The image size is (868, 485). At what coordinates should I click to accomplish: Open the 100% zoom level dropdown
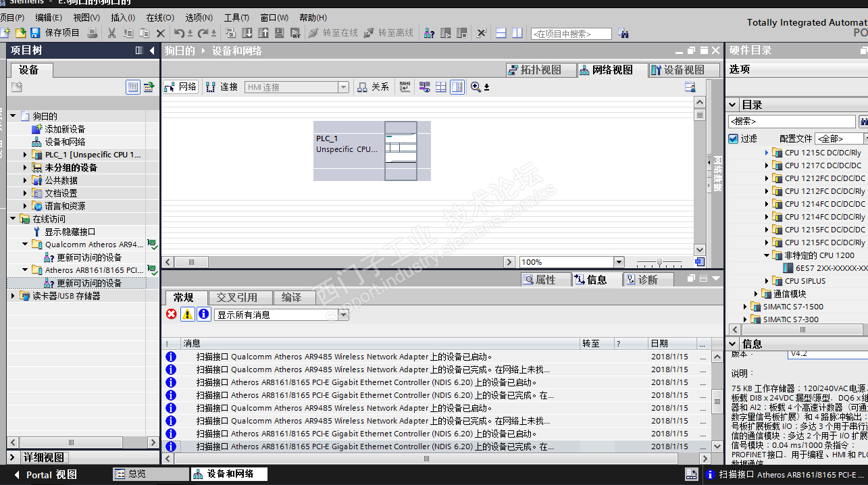[x=619, y=262]
